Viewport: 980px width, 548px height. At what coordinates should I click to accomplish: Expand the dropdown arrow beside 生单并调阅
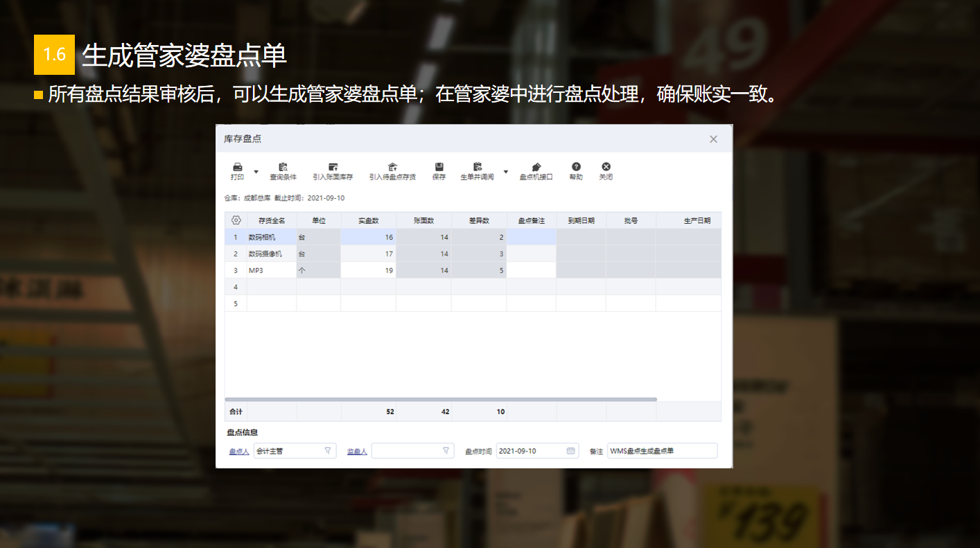tap(505, 172)
